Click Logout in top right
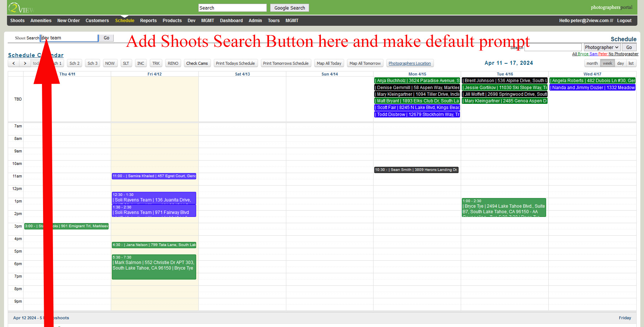The width and height of the screenshot is (644, 327). [x=624, y=21]
